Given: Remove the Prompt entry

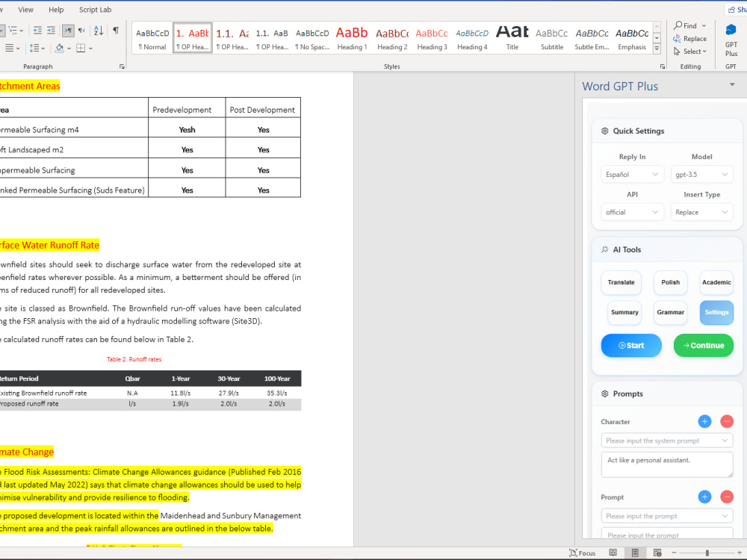Looking at the screenshot, I should tap(727, 497).
